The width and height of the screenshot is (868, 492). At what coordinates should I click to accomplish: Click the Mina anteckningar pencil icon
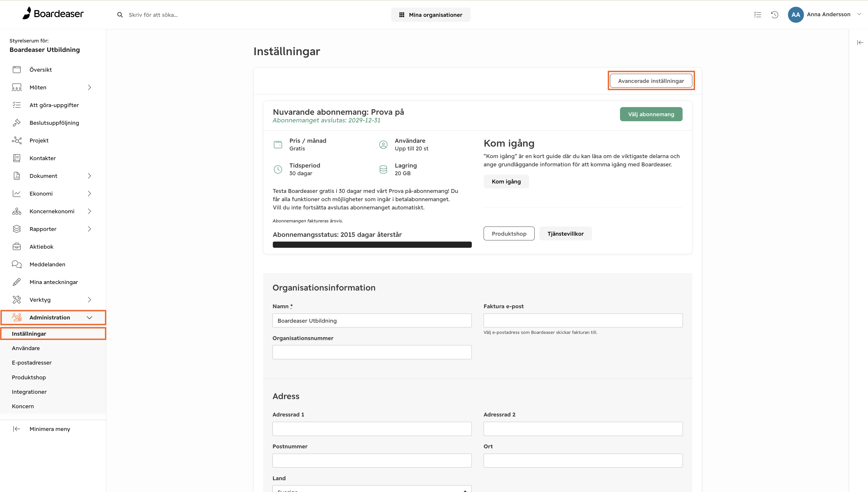[17, 282]
